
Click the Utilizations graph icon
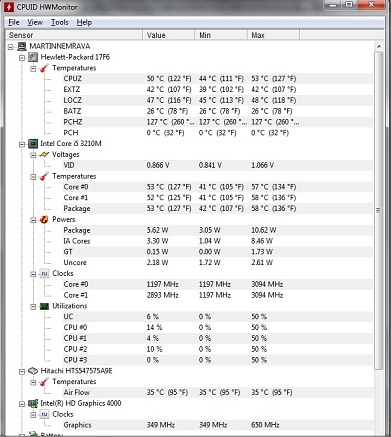[44, 306]
